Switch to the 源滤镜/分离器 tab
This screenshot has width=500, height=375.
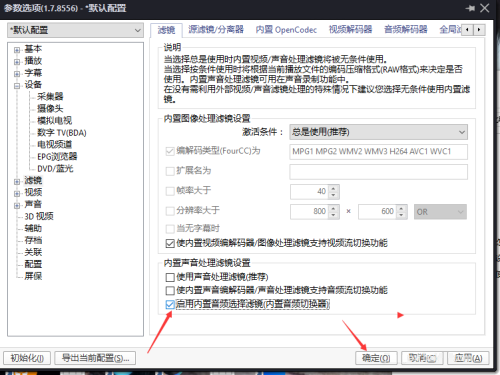coord(216,30)
